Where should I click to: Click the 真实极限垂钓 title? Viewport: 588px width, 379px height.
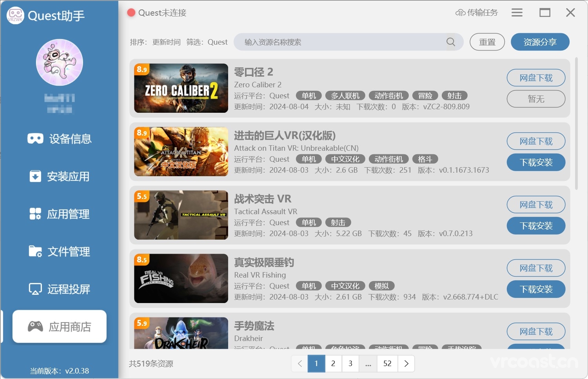(264, 262)
